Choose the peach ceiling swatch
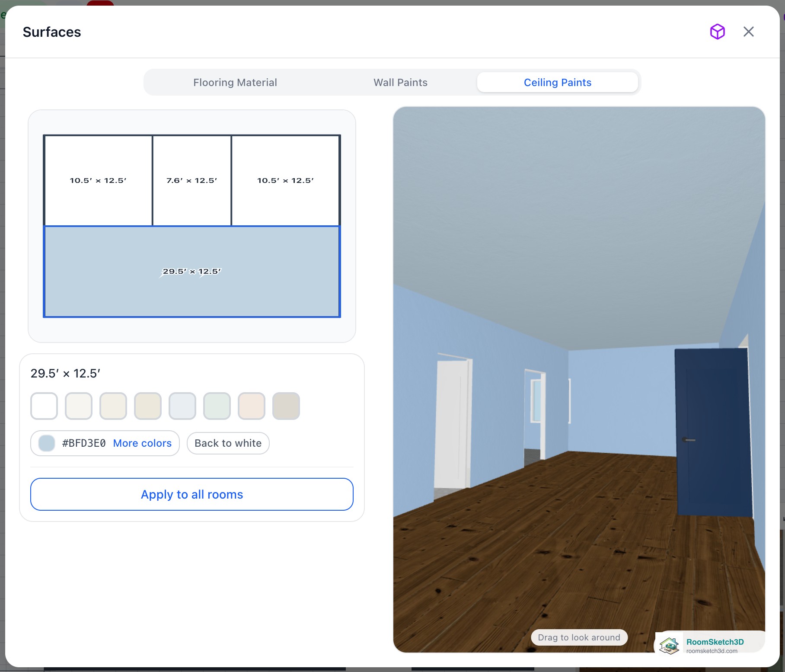The height and width of the screenshot is (672, 785). [252, 406]
